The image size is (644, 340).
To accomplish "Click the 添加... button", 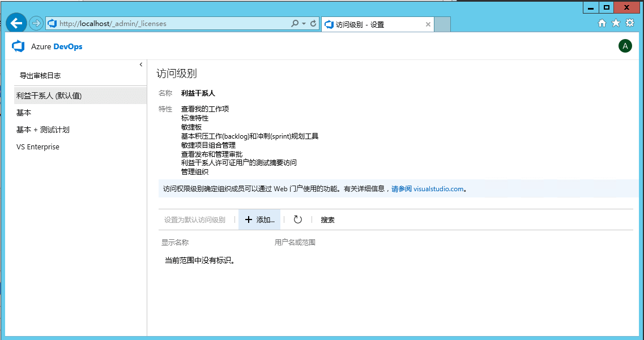I will click(x=259, y=220).
